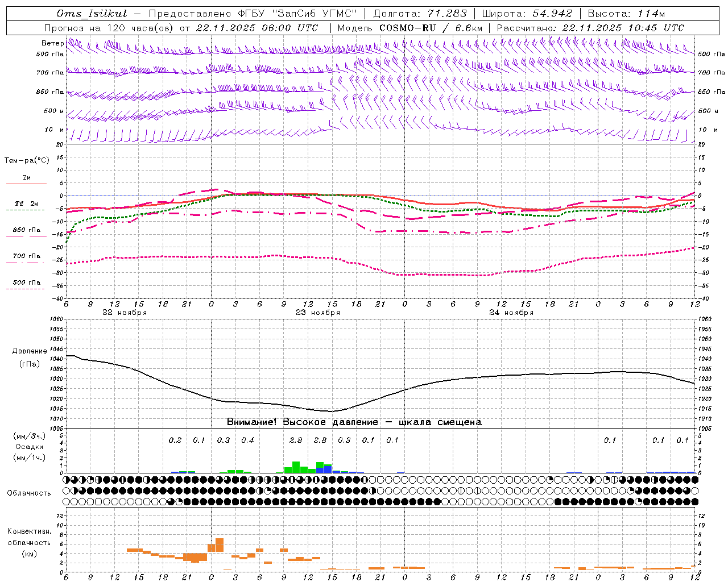Click the 700 гПа temperature legend entry
The width and height of the screenshot is (728, 582).
click(27, 256)
